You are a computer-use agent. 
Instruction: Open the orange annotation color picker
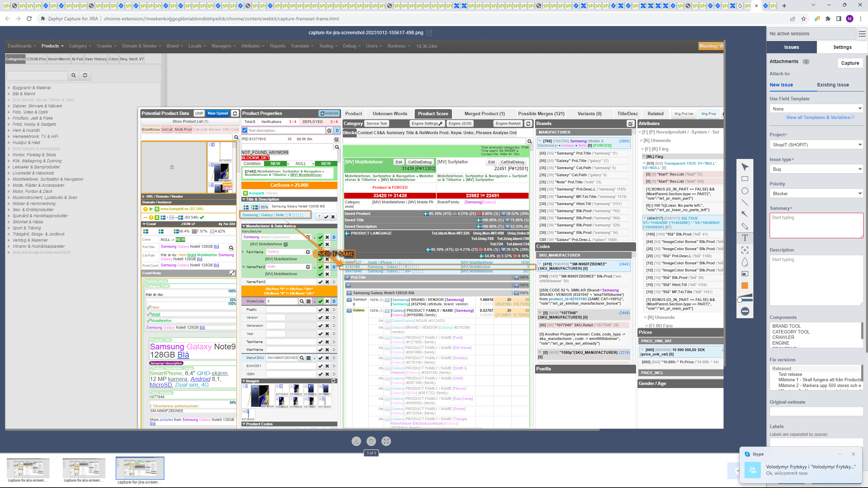[x=745, y=286]
